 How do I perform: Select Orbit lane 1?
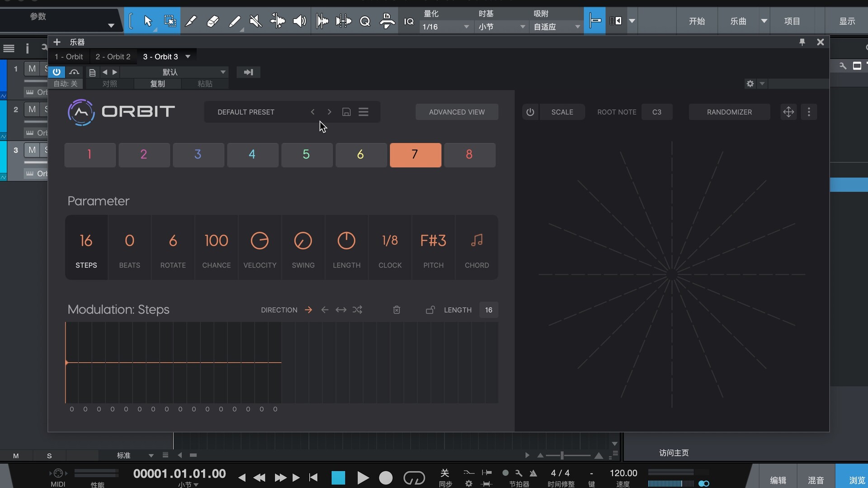tap(90, 155)
